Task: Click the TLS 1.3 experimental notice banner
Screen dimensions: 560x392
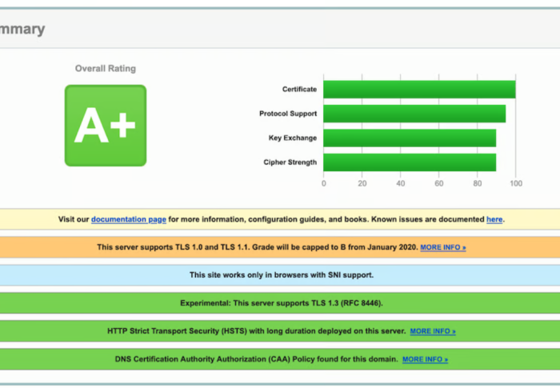Action: tap(281, 303)
